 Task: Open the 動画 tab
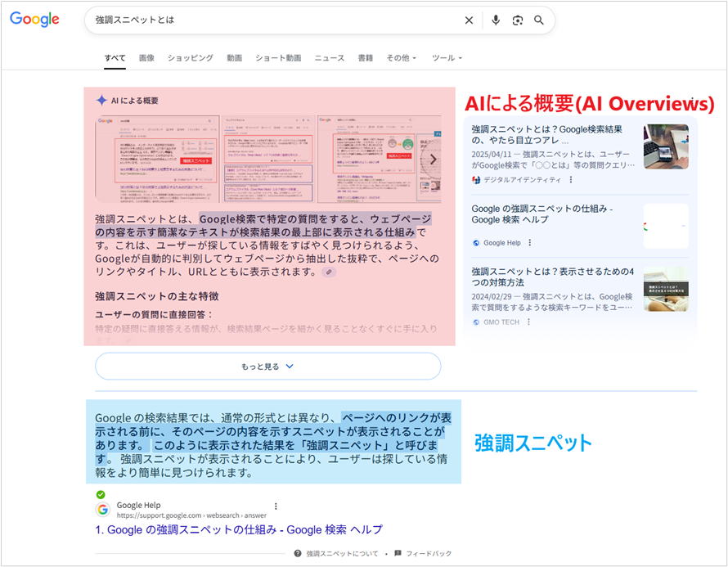(235, 58)
